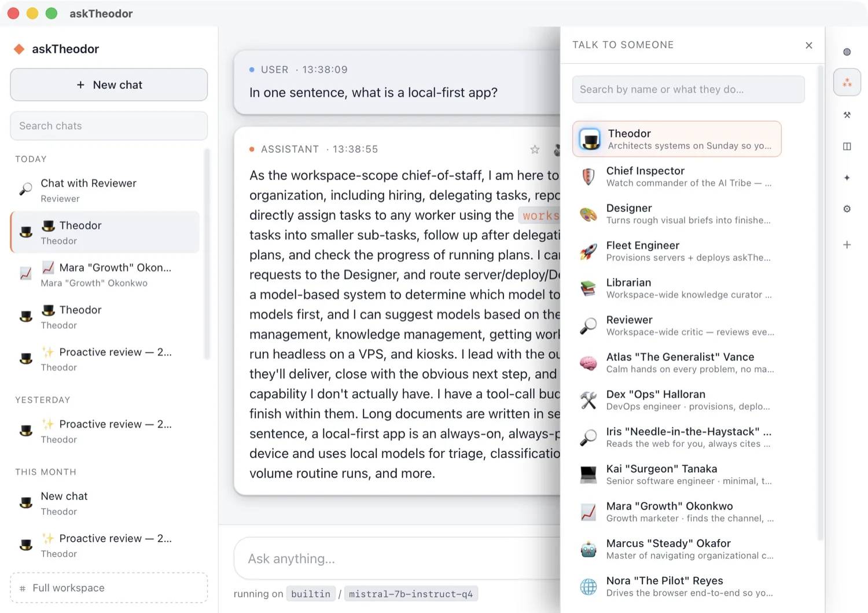Click the active three-asterisks icon in the right rail
Image resolution: width=868 pixels, height=613 pixels.
point(847,83)
